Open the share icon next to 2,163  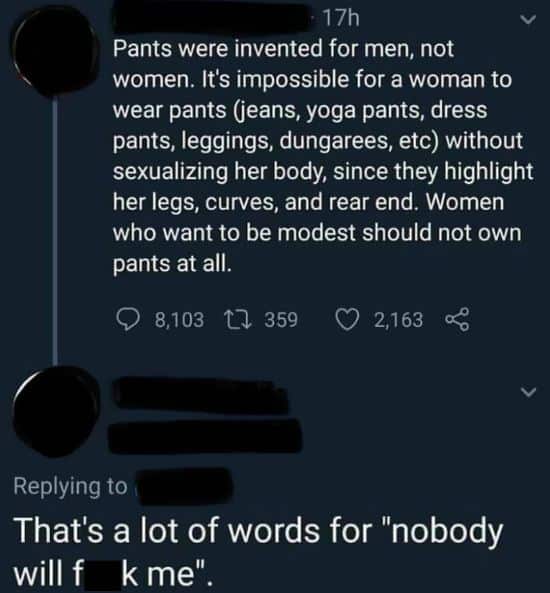tap(457, 320)
